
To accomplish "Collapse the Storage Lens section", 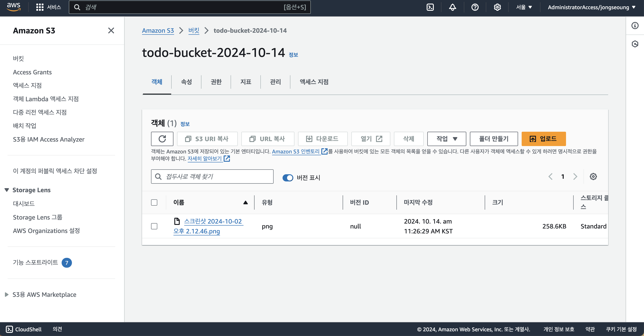I will click(7, 190).
